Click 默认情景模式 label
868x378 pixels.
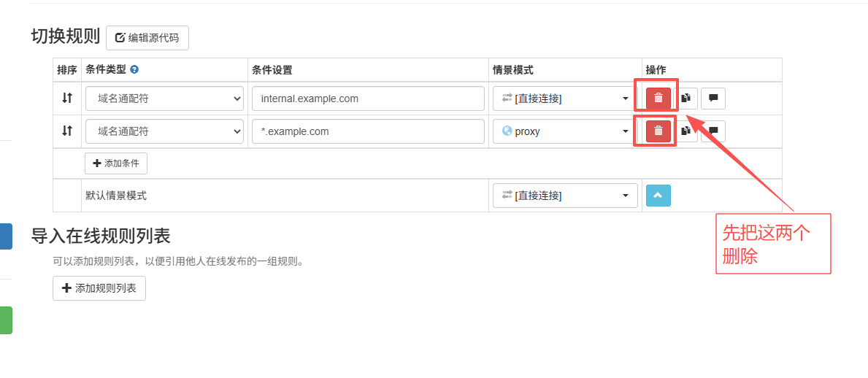tap(116, 196)
